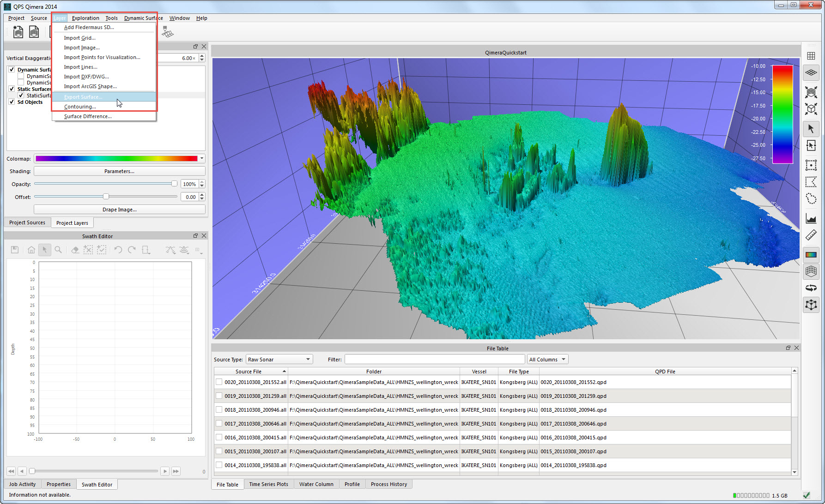Uncheck the Sd Objects checkbox
This screenshot has width=825, height=504.
pos(12,102)
